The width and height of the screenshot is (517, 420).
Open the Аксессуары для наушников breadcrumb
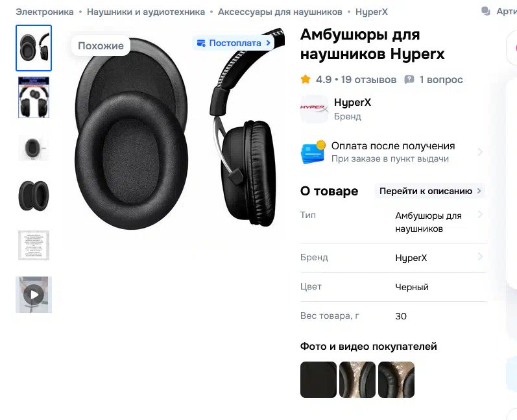pos(280,12)
